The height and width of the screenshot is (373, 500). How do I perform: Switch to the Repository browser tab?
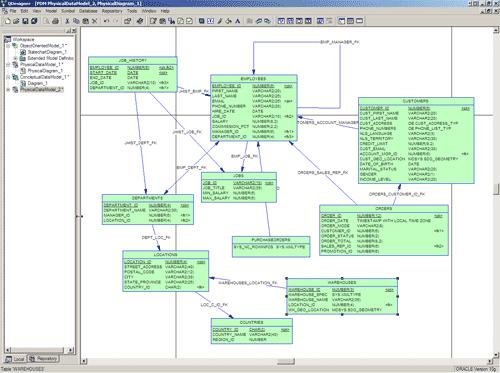point(43,359)
